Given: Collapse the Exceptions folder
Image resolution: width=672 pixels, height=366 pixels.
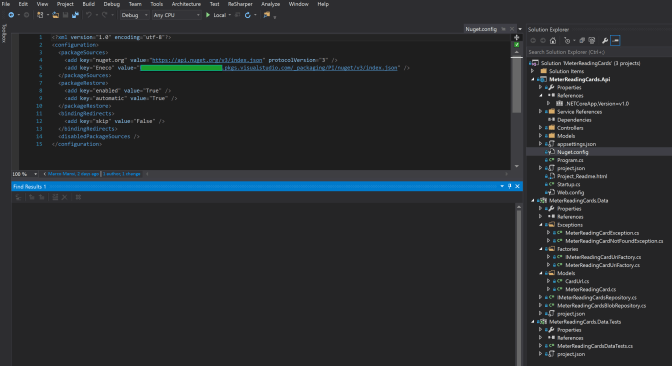Looking at the screenshot, I should click(x=540, y=225).
